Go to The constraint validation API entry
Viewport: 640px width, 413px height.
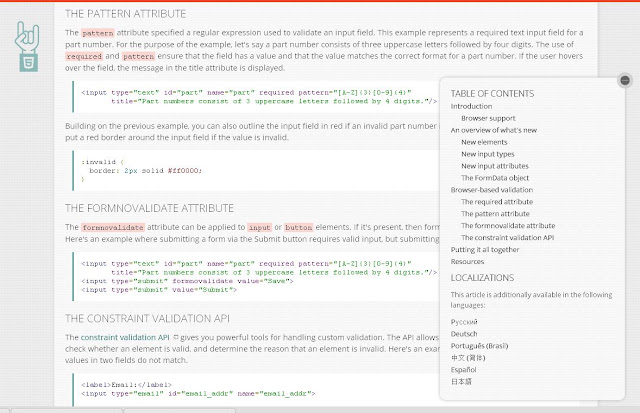pos(507,238)
